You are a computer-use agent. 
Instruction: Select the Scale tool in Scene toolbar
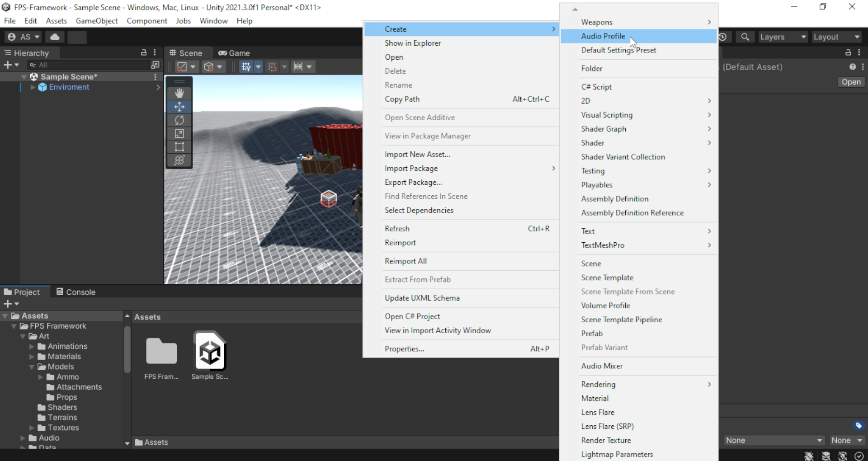[x=179, y=133]
